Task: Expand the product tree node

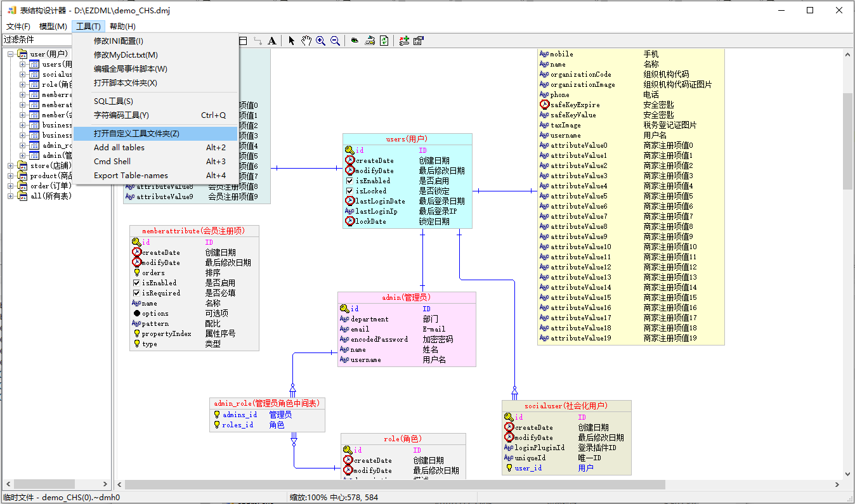Action: click(11, 176)
